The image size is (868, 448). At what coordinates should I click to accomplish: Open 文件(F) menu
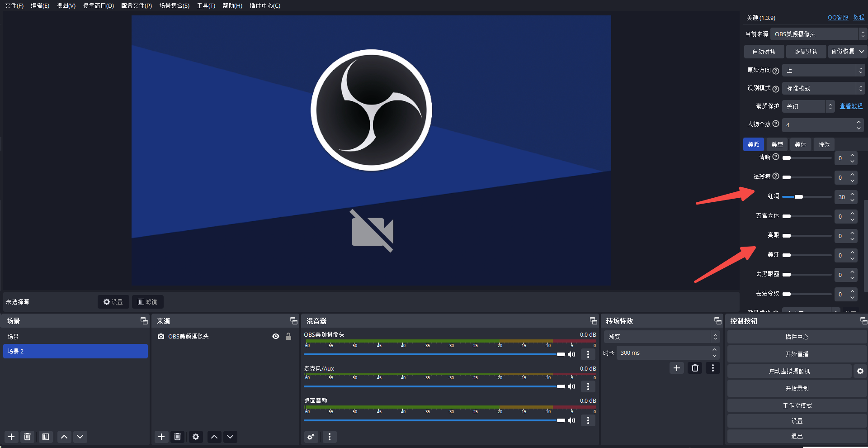tap(14, 5)
